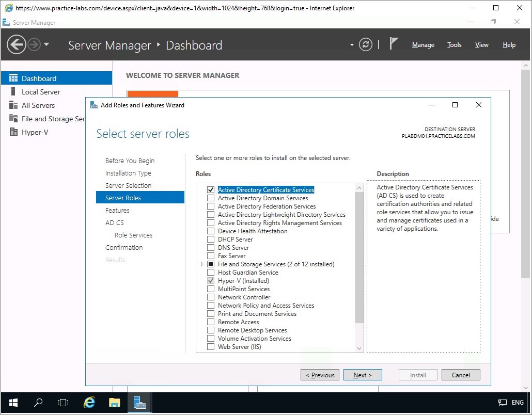Click the Server Manager back arrow
Image resolution: width=532 pixels, height=415 pixels.
pos(17,44)
